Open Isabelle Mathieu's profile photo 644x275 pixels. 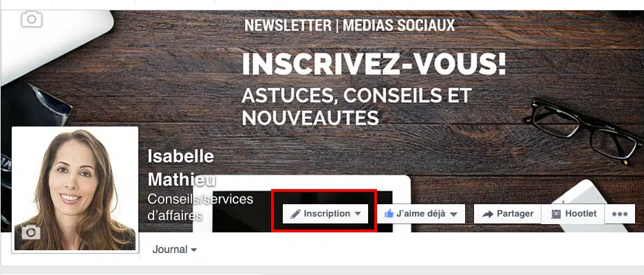(75, 190)
